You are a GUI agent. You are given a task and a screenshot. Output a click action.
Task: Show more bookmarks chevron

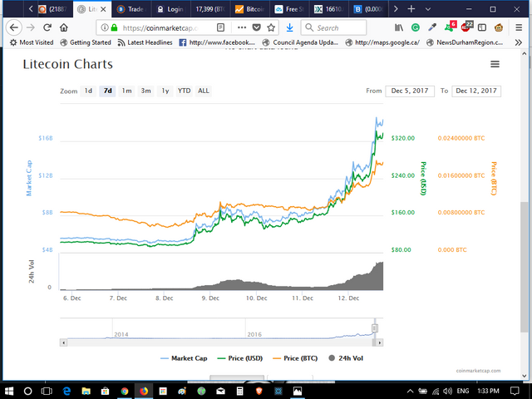518,42
